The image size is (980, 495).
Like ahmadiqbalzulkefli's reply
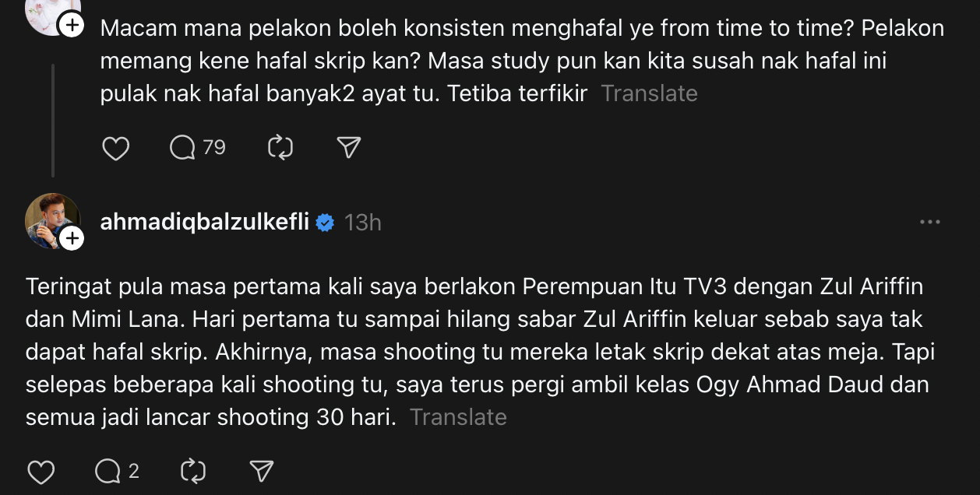41,472
